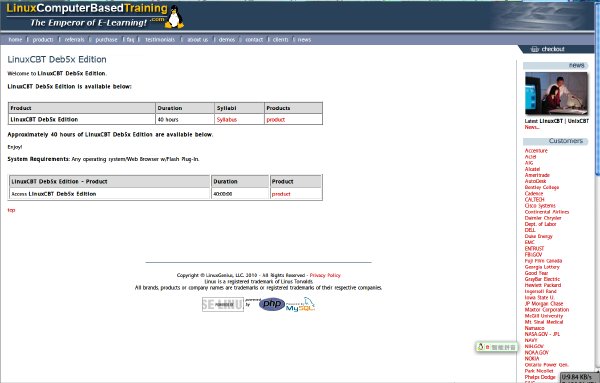Open the purchase menu item
600x383 pixels.
(x=106, y=40)
